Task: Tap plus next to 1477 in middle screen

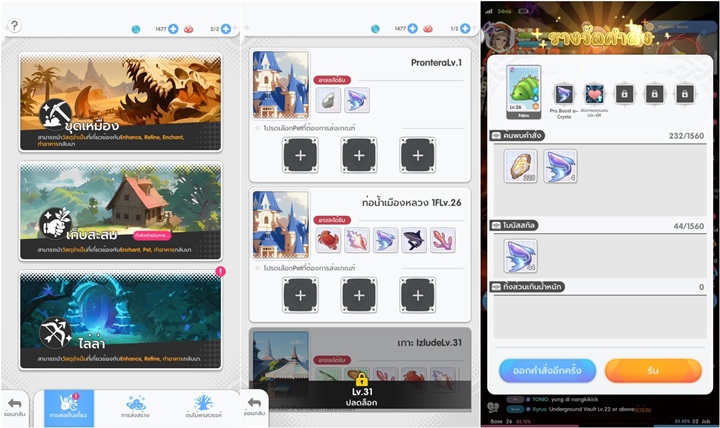Action: tap(413, 28)
